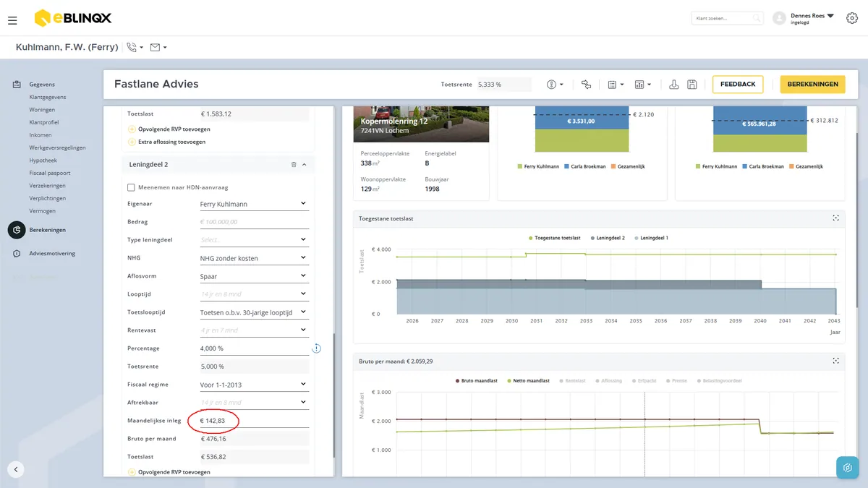Delete Leningdeel 2 with trash icon
The height and width of the screenshot is (488, 868).
[x=294, y=165]
